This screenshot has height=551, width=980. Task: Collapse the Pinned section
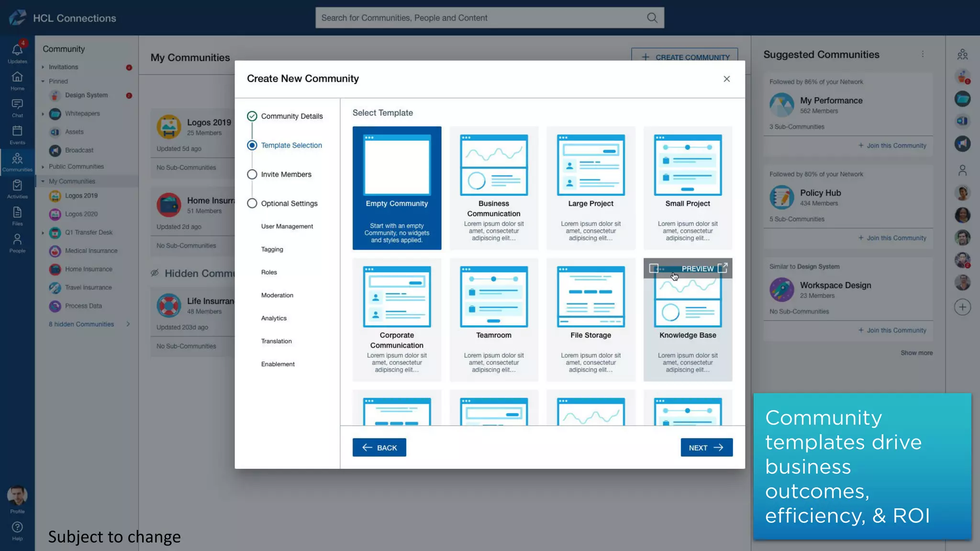[x=43, y=81]
